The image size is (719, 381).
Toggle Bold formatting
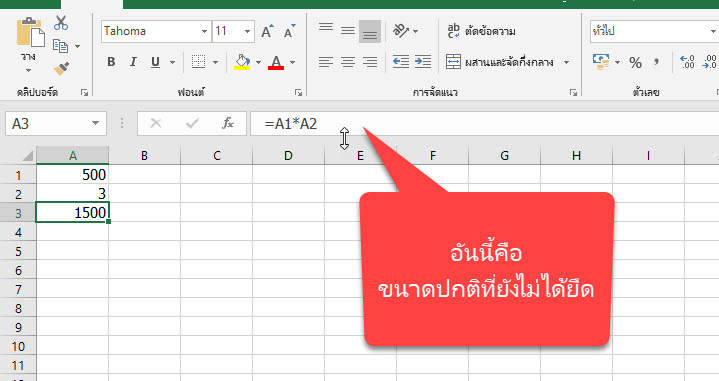point(111,61)
